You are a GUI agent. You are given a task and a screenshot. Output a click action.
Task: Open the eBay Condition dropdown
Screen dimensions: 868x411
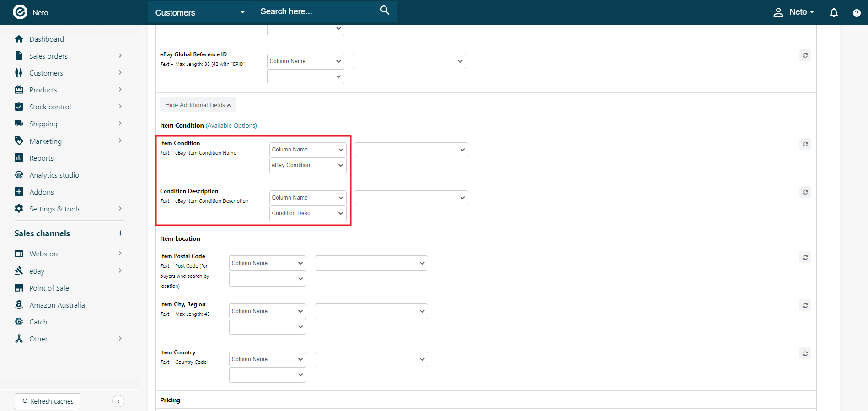tap(308, 165)
